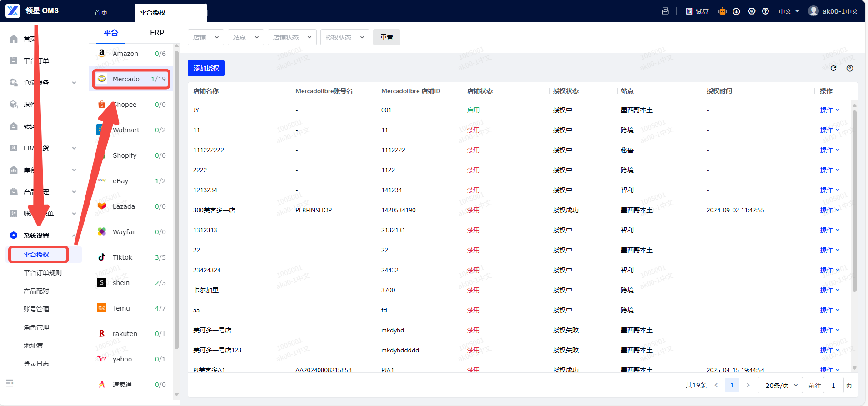This screenshot has width=868, height=406.
Task: Switch to the ERP tab
Action: (157, 33)
